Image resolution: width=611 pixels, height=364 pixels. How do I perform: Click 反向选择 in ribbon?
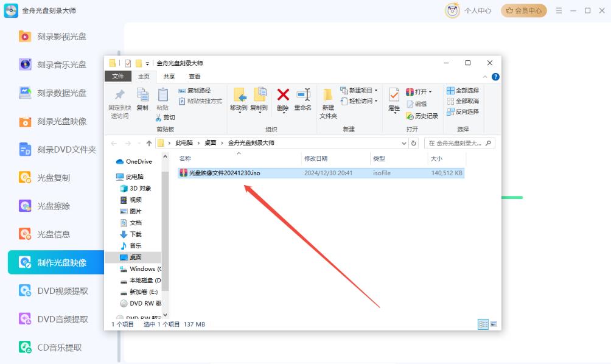[x=463, y=111]
